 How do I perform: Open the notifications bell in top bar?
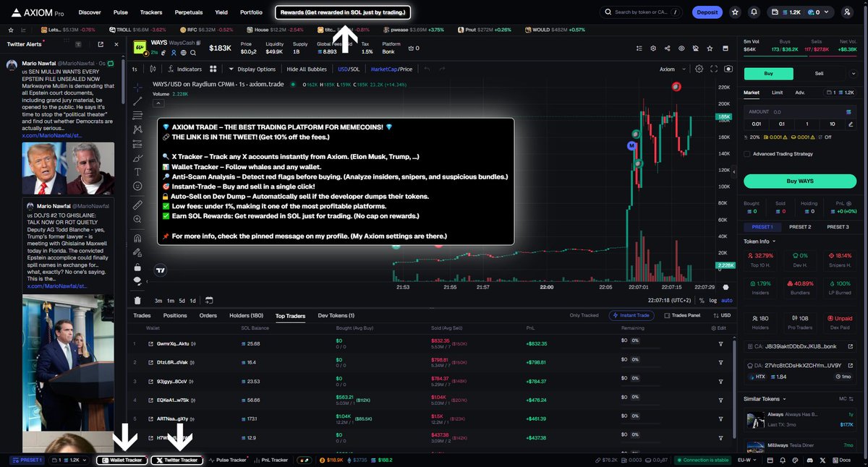click(x=754, y=12)
